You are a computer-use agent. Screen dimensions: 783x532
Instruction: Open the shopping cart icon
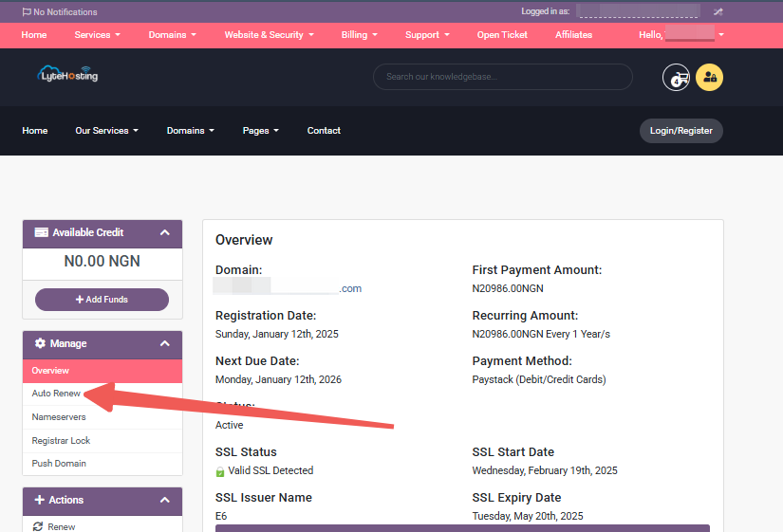[676, 78]
